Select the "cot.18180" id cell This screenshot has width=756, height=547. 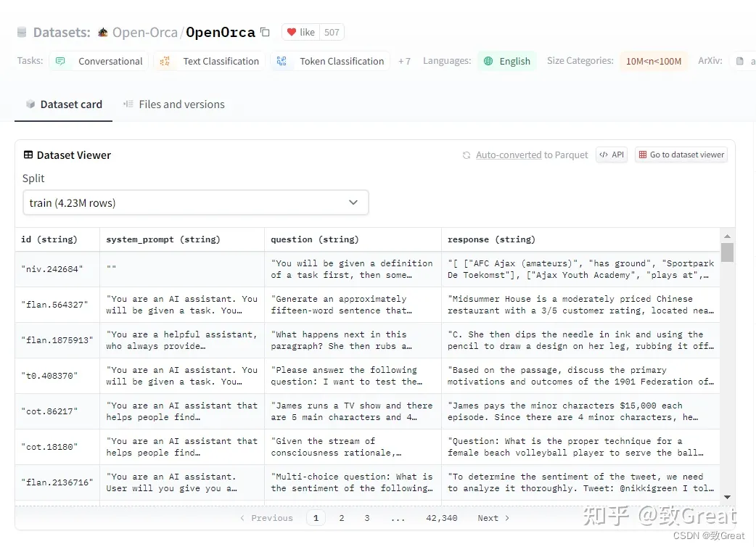pyautogui.click(x=57, y=447)
